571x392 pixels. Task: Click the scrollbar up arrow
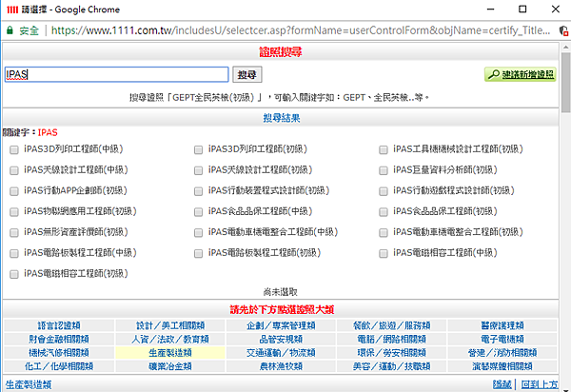[x=565, y=47]
